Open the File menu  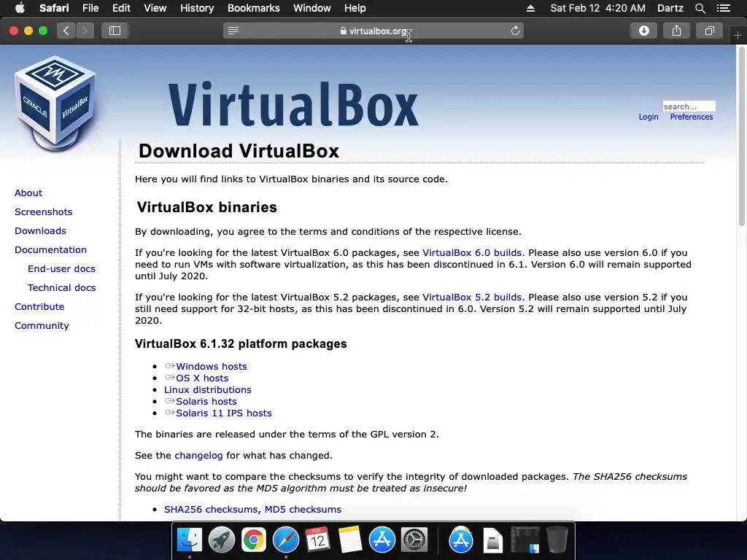[90, 8]
